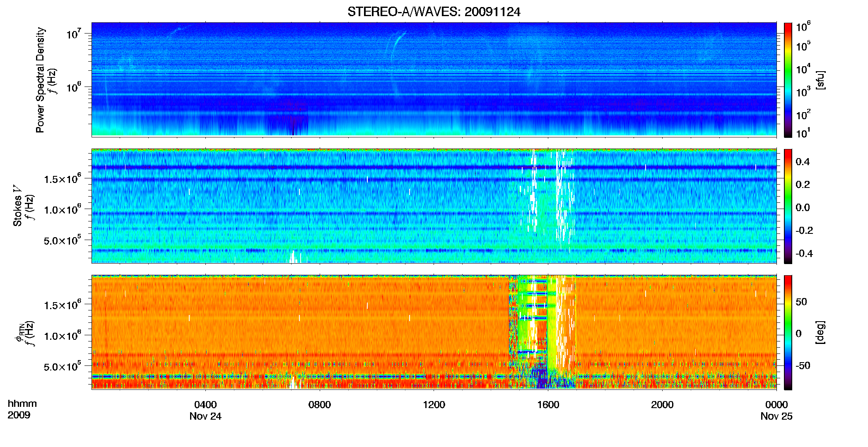The width and height of the screenshot is (868, 447).
Task: Click the 5.0×10^5 tick label of the Stokes V panel
Action: [x=63, y=240]
